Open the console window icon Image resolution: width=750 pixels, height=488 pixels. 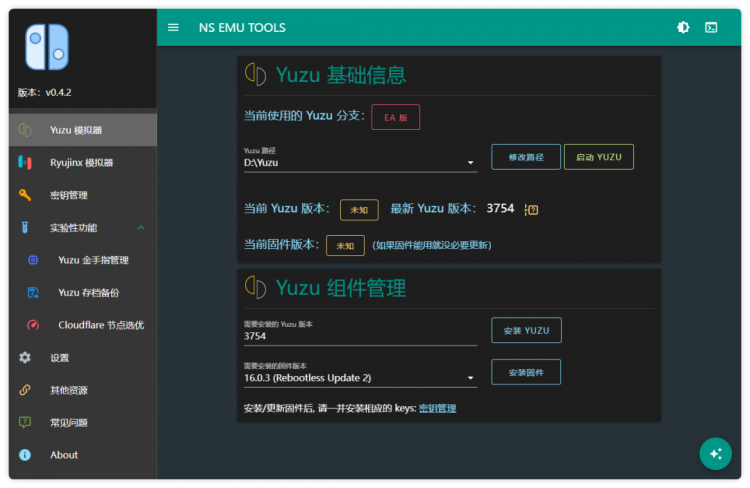coord(711,28)
